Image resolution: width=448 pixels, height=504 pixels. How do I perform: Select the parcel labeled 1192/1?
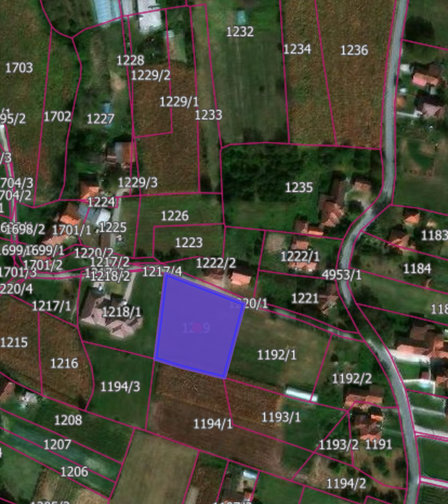(x=277, y=355)
